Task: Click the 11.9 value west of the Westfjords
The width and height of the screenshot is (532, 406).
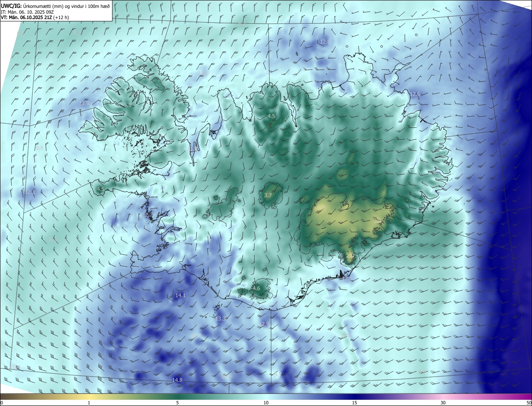Action: point(84,103)
